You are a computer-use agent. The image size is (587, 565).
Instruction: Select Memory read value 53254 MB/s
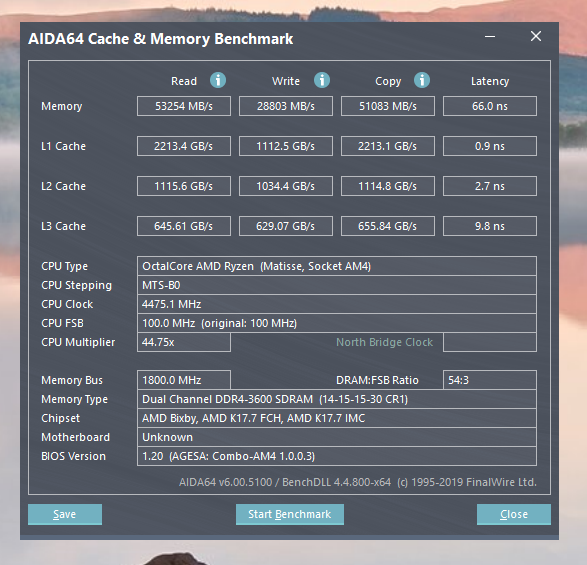pyautogui.click(x=184, y=106)
